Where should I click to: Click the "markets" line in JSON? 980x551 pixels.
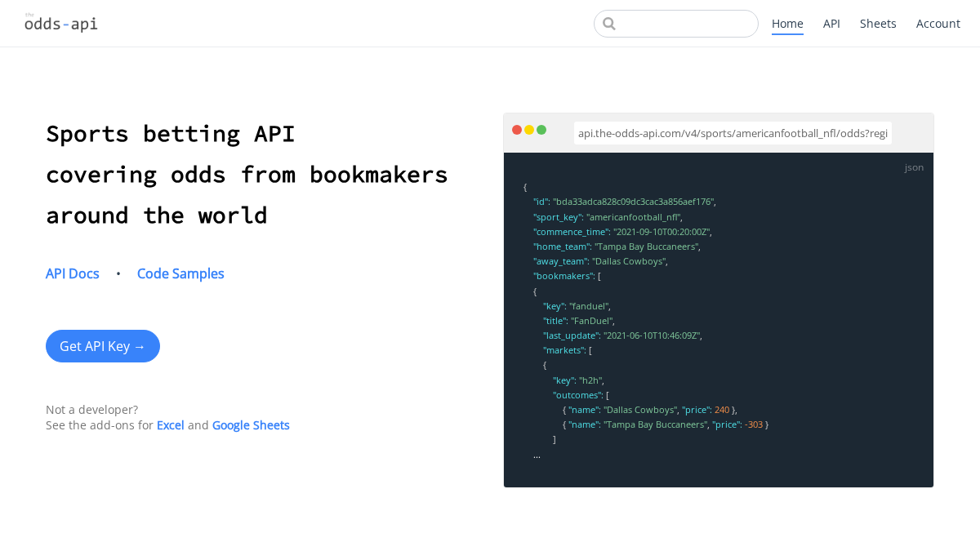568,350
